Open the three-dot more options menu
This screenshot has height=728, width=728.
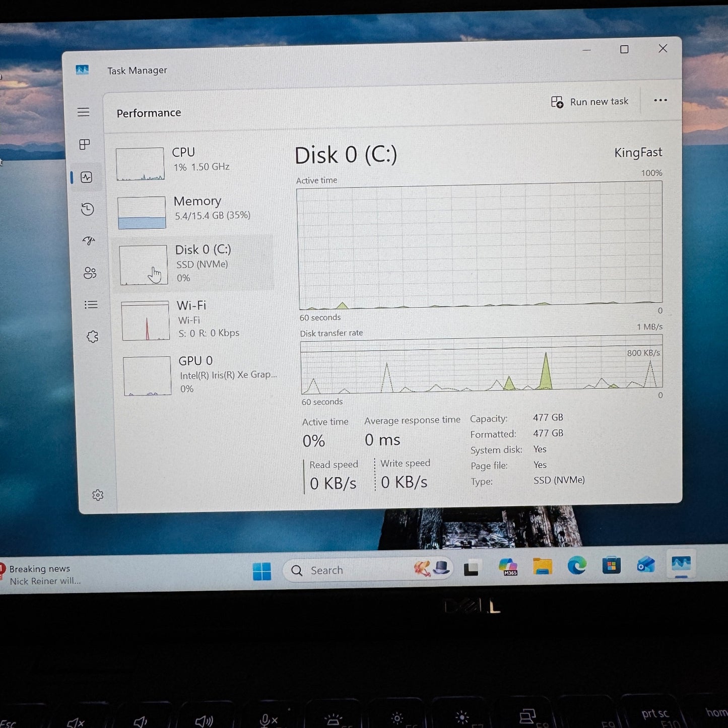pos(660,100)
